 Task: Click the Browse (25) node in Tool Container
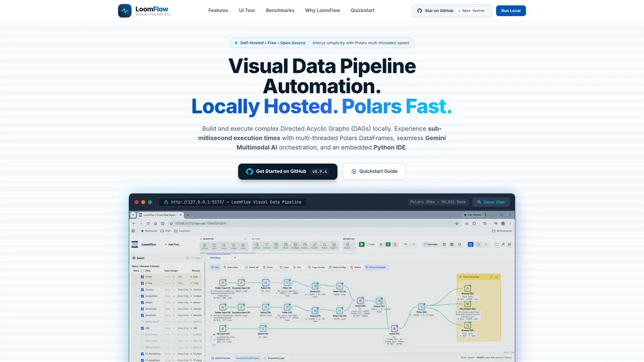pyautogui.click(x=467, y=289)
